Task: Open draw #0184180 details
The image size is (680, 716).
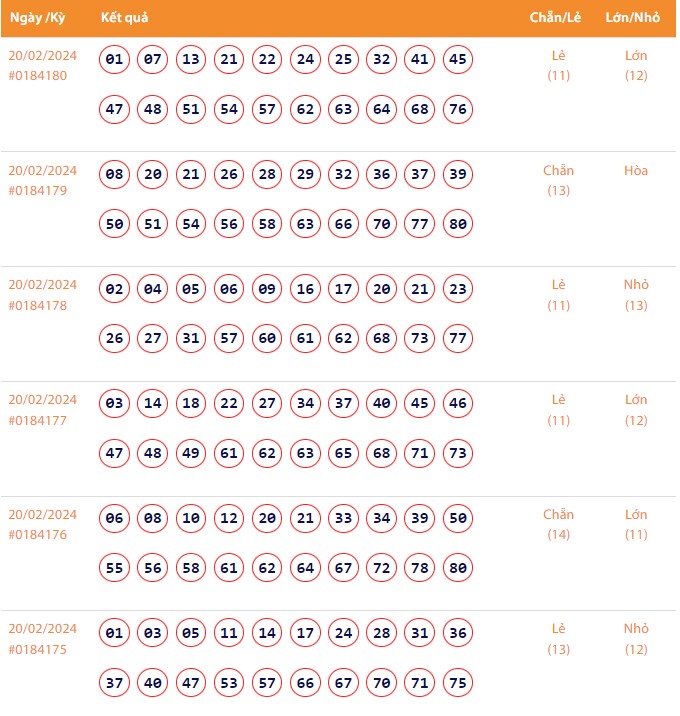Action: point(38,76)
